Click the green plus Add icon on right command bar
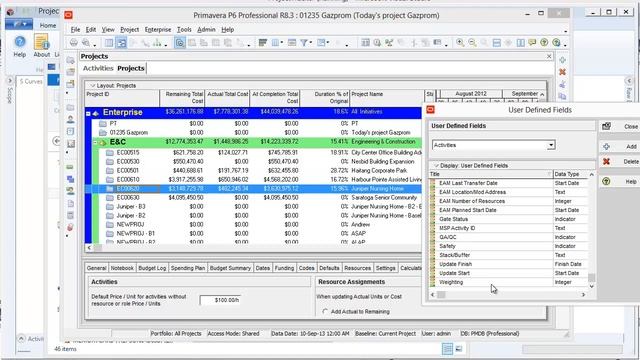The height and width of the screenshot is (360, 640). [562, 60]
